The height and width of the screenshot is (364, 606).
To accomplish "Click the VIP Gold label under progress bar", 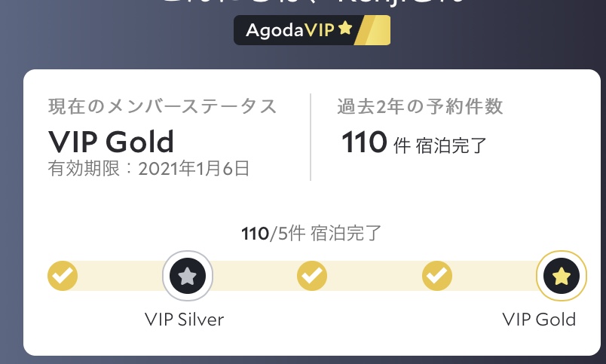I will (x=539, y=319).
